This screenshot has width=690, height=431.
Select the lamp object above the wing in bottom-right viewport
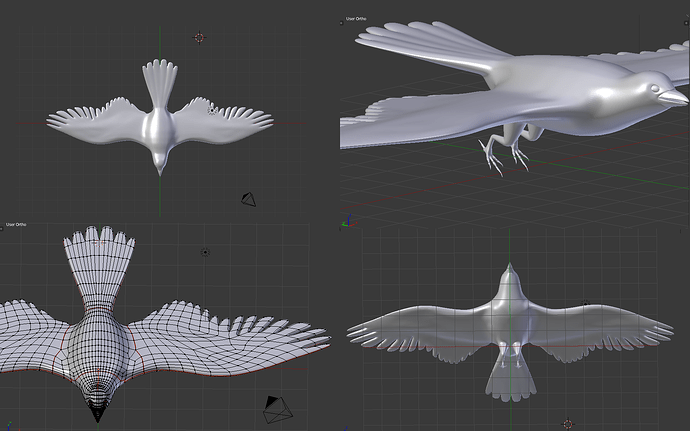pos(586,303)
